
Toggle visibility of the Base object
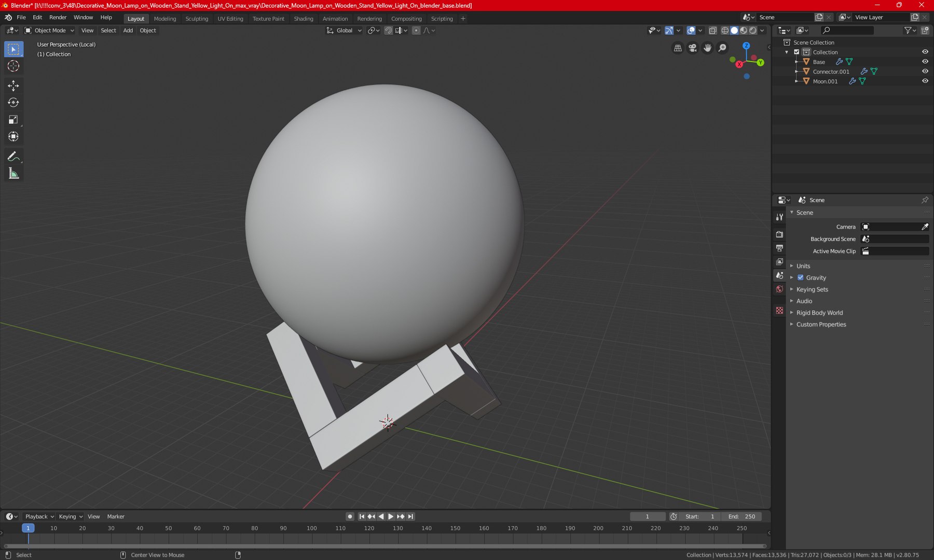tap(925, 62)
